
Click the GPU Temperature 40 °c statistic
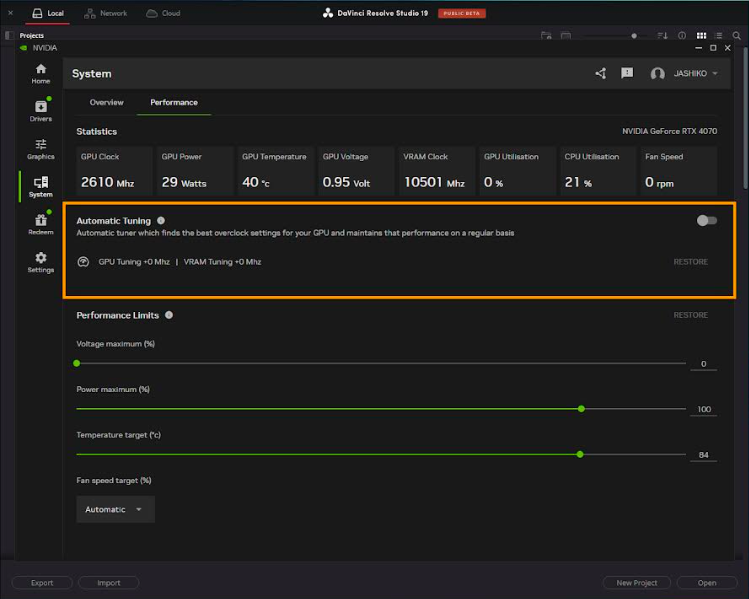click(276, 171)
